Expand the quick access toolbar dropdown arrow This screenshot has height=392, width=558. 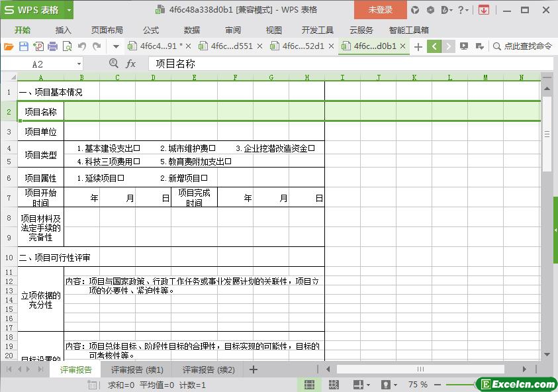coord(116,46)
